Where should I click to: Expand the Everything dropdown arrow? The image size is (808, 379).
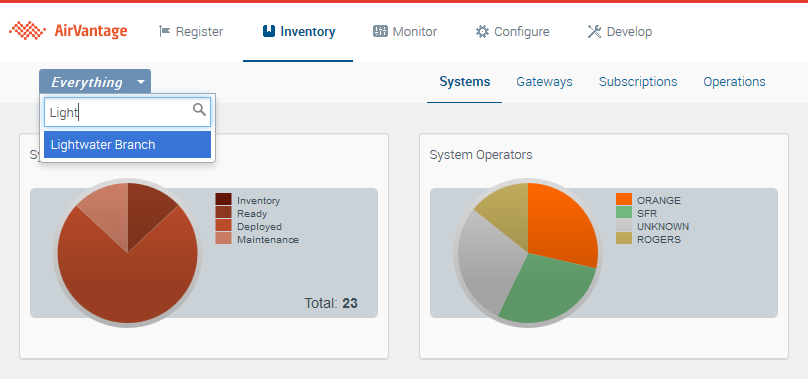141,82
